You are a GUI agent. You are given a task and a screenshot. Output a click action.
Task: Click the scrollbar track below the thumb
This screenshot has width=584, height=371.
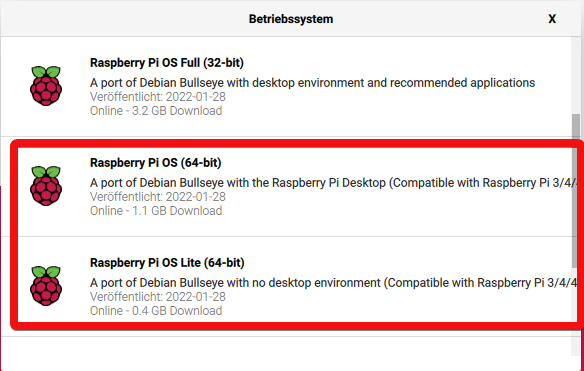pos(576,311)
